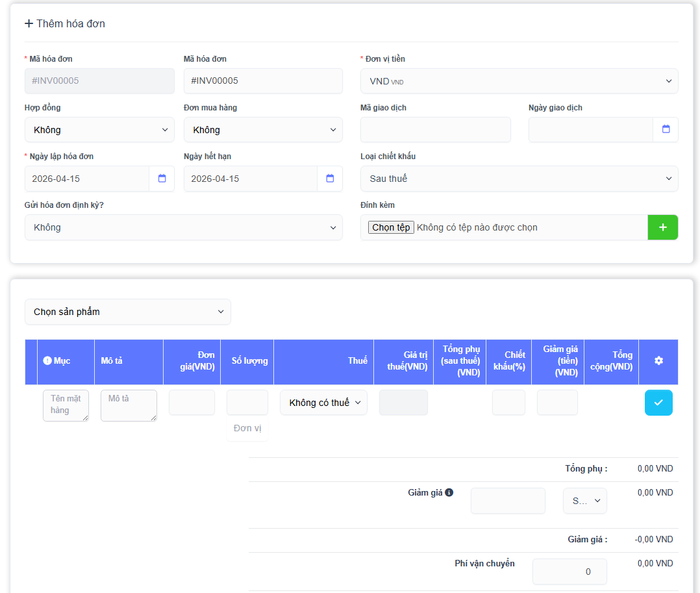Open the Ngày giao dịch calendar picker

[666, 129]
